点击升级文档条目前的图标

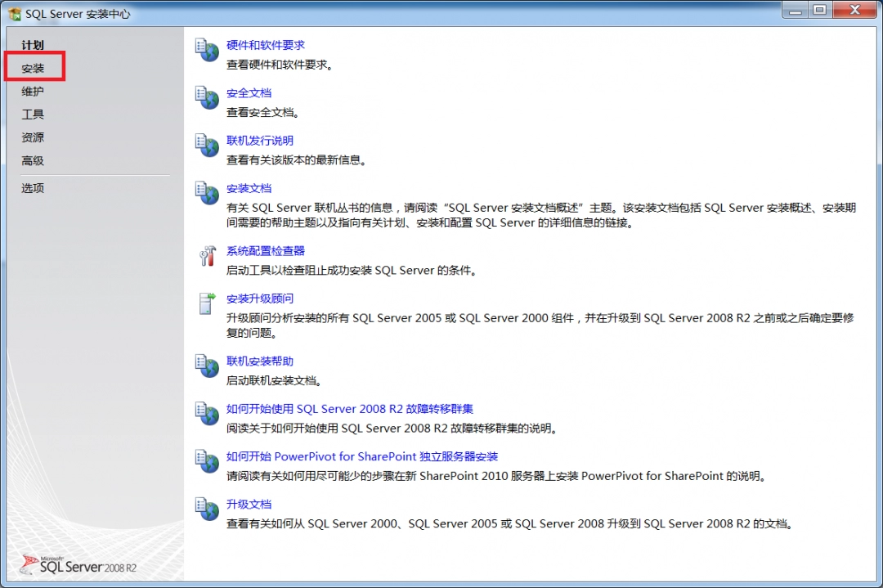click(x=207, y=509)
